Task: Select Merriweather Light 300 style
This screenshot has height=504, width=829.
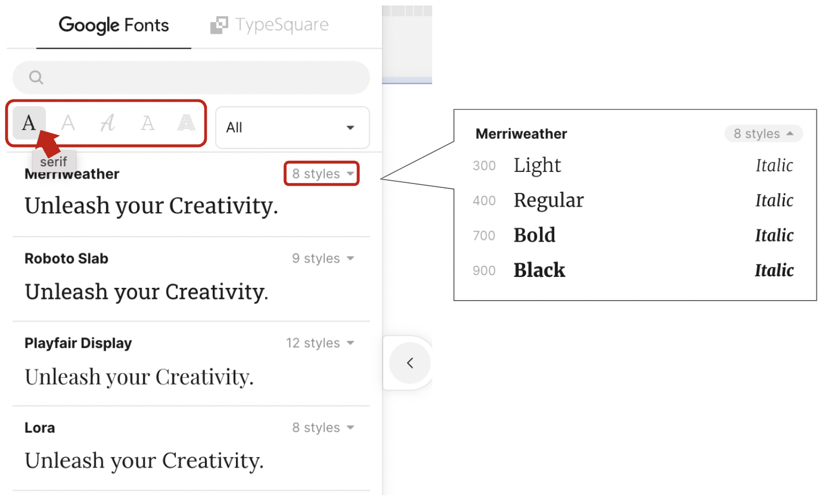Action: pos(537,165)
